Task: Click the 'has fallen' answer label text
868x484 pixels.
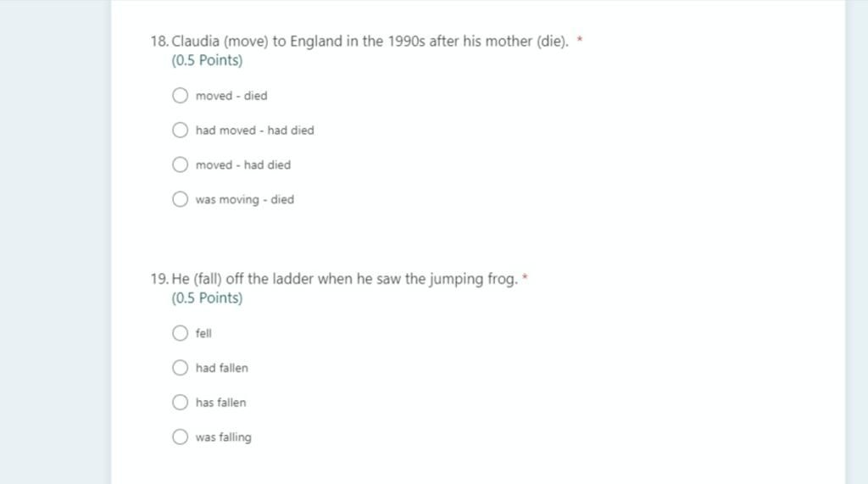Action: 221,403
